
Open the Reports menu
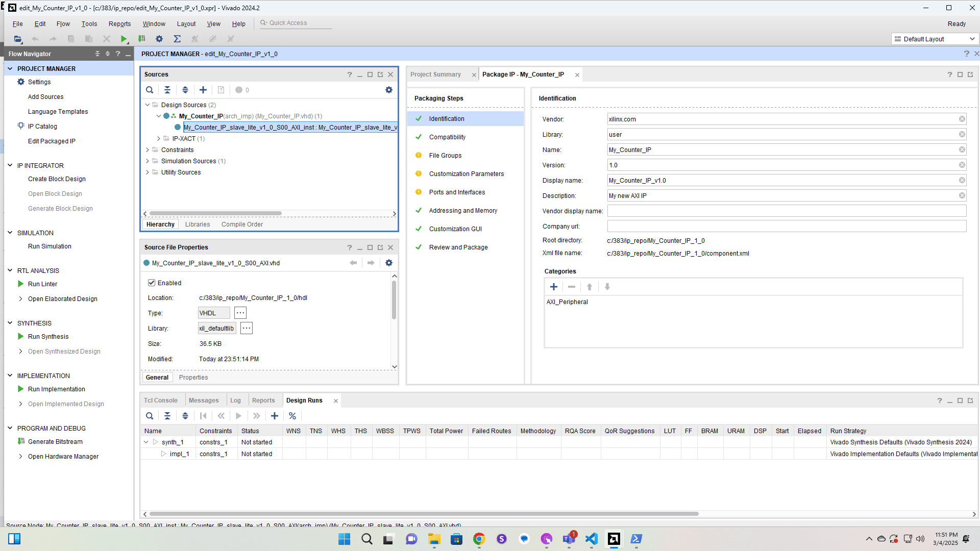click(119, 23)
